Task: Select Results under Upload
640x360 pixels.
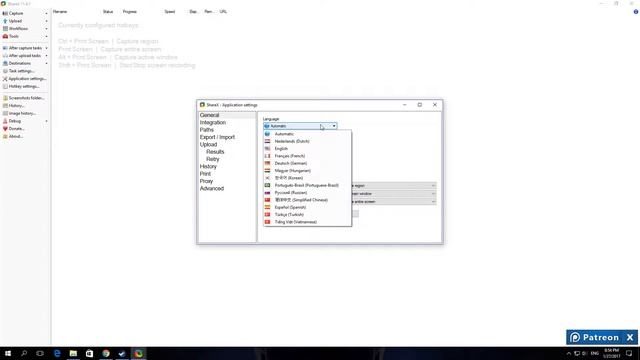Action: pyautogui.click(x=215, y=152)
